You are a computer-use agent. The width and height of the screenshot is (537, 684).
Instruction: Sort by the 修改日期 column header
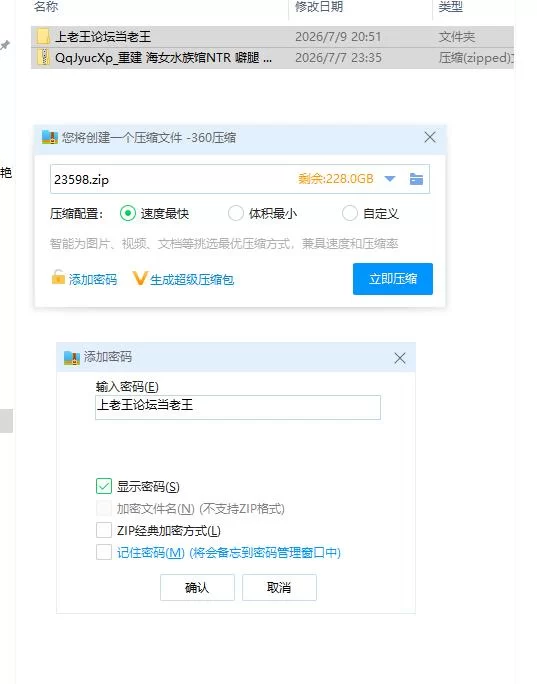click(319, 7)
